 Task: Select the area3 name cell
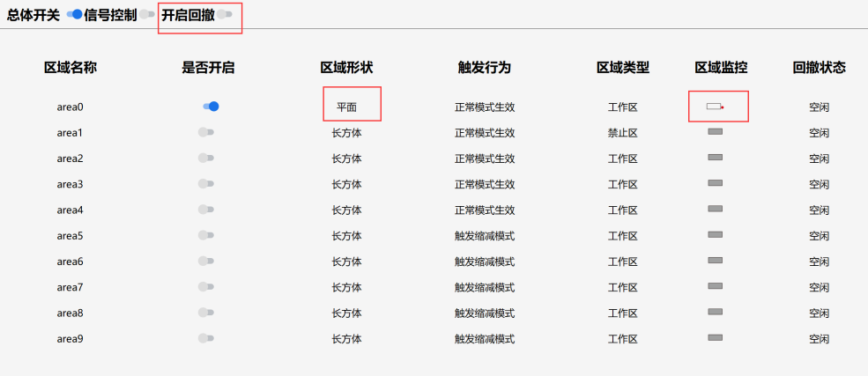[70, 184]
